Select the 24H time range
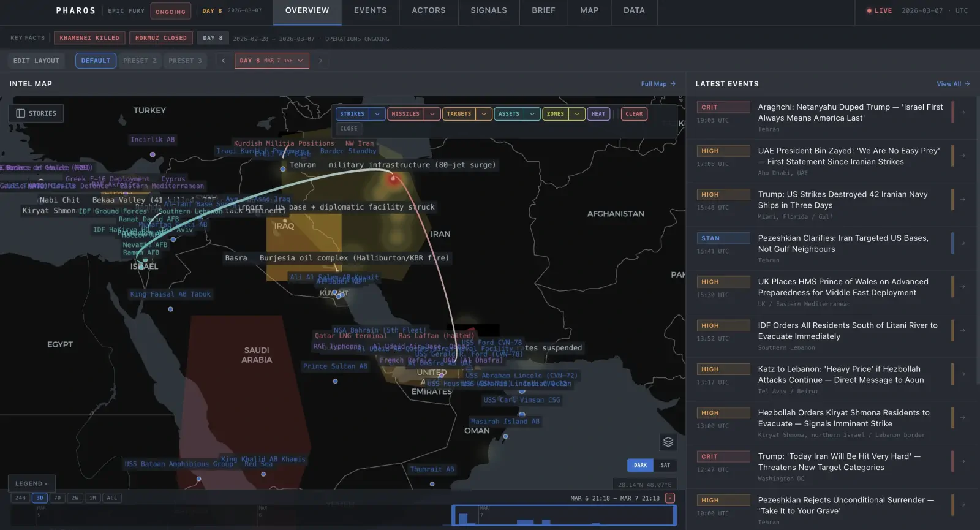 coord(20,498)
